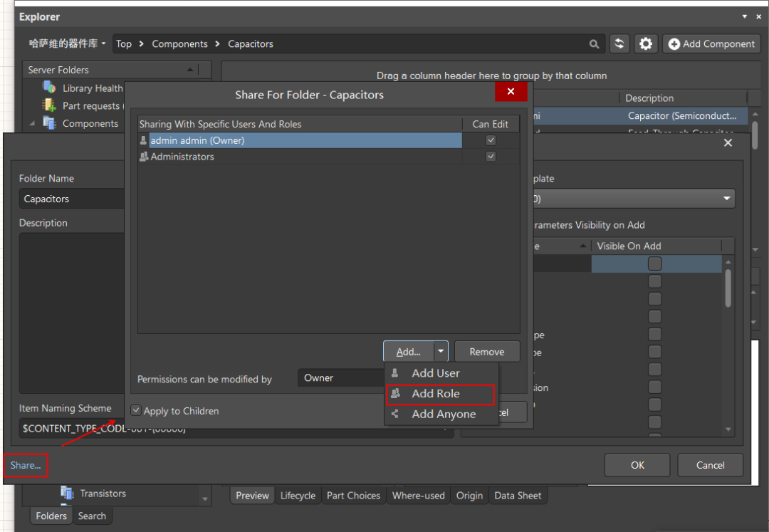Click Description column header in grid
769x532 pixels.
point(683,98)
